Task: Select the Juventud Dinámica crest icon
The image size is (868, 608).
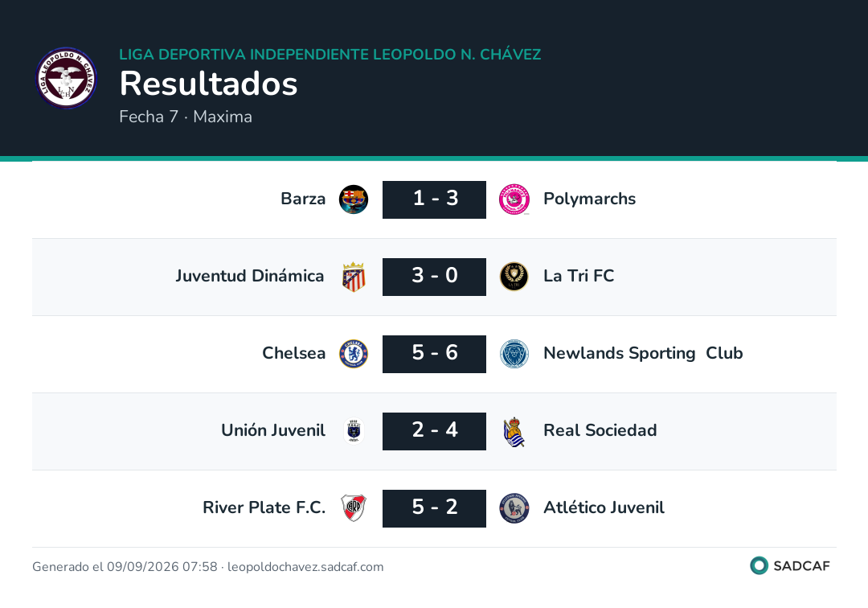Action: click(354, 277)
